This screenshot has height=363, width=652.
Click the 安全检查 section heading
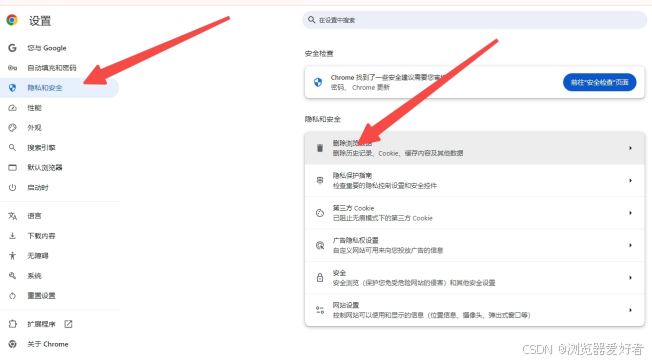click(x=319, y=54)
